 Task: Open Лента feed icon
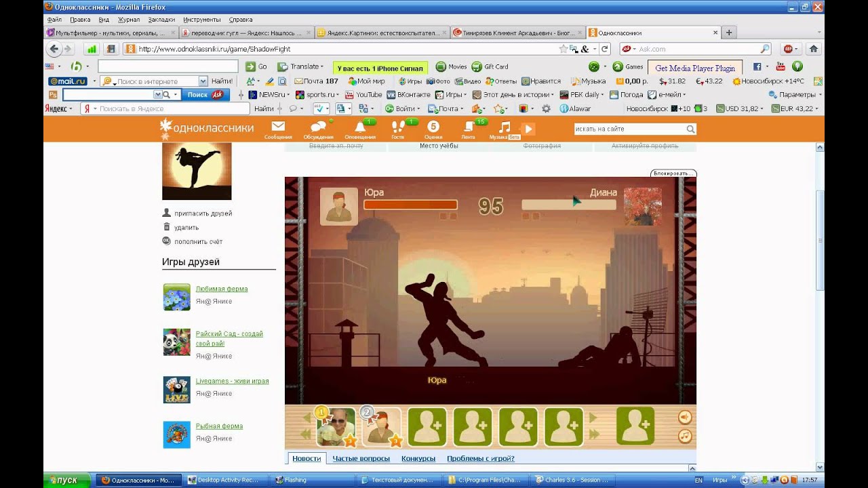point(469,127)
